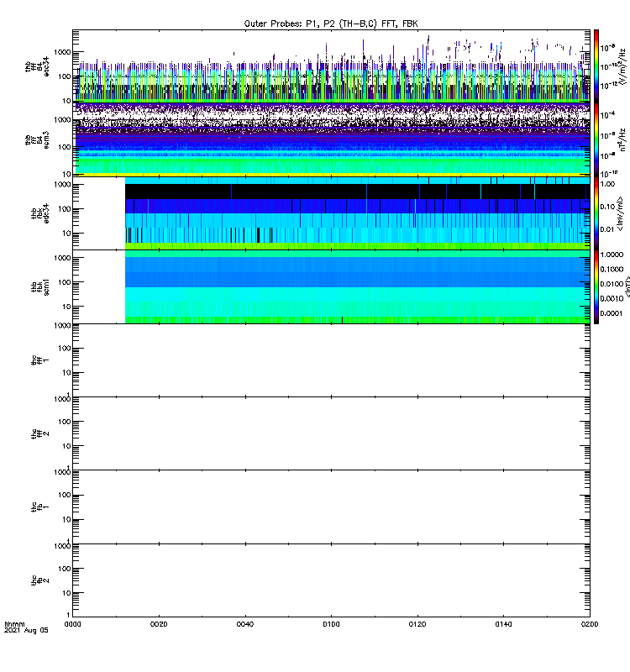The width and height of the screenshot is (630, 672).
Task: Click the "thb fbk scm1" y-axis label
Action: [39, 286]
